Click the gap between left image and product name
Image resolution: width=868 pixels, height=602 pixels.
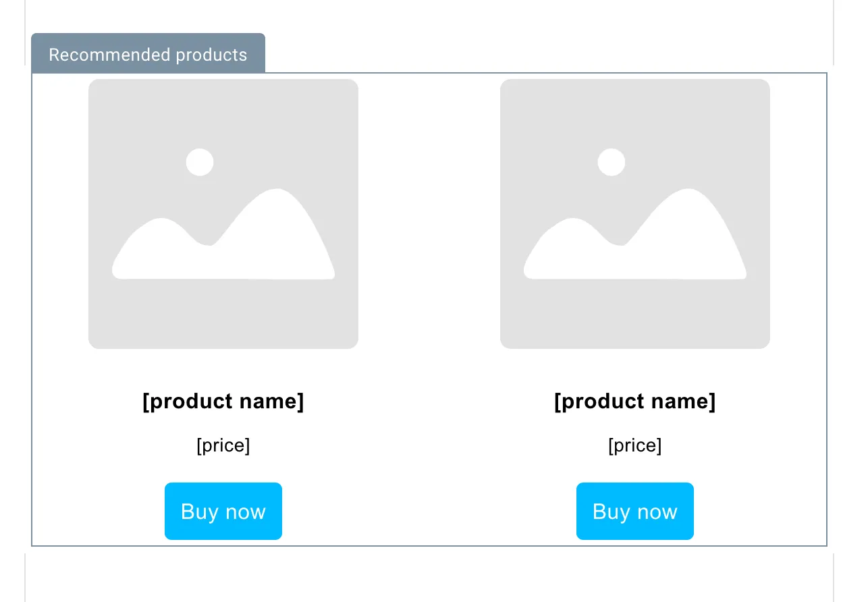pyautogui.click(x=223, y=368)
